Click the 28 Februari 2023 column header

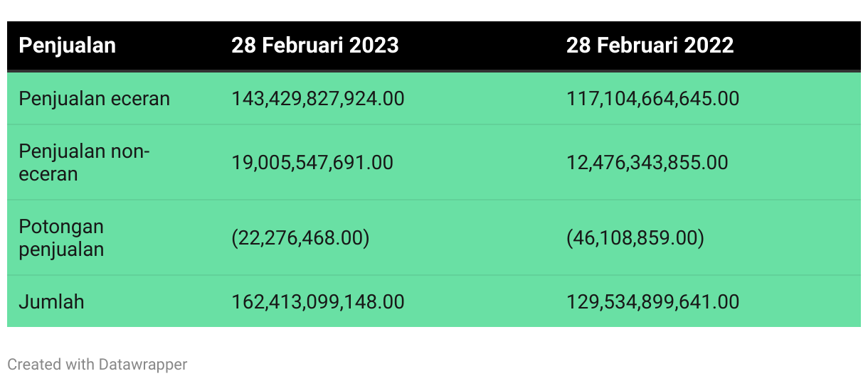(314, 45)
